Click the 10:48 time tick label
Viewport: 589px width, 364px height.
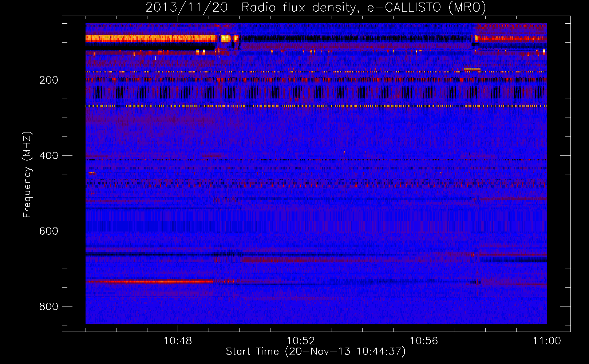point(178,341)
